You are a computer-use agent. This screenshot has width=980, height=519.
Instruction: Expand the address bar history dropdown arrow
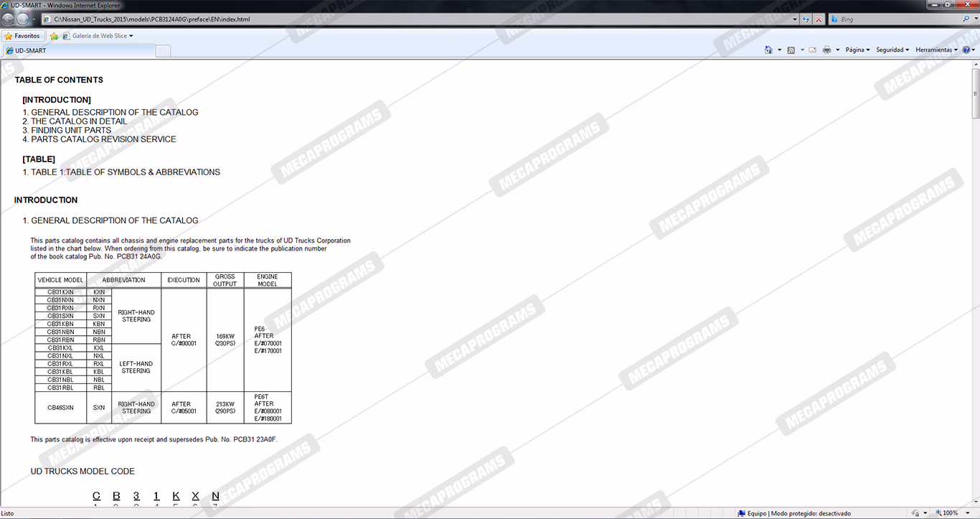(795, 19)
